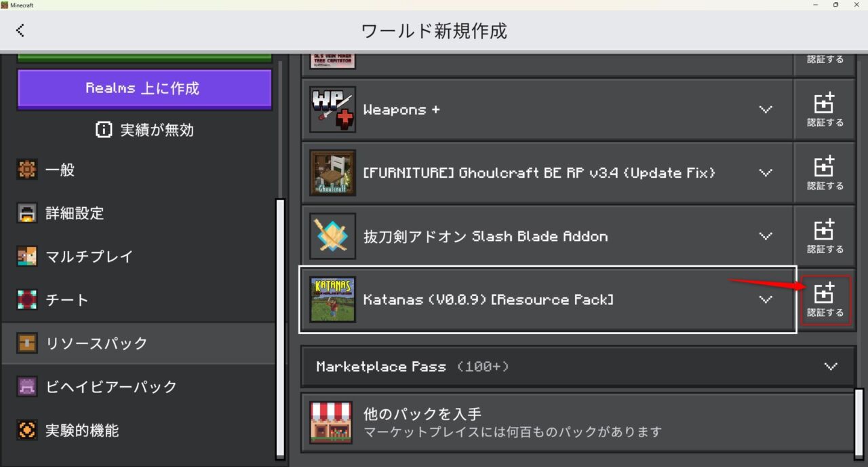Expand the Marketplace Pass (100+) section

[x=832, y=367]
